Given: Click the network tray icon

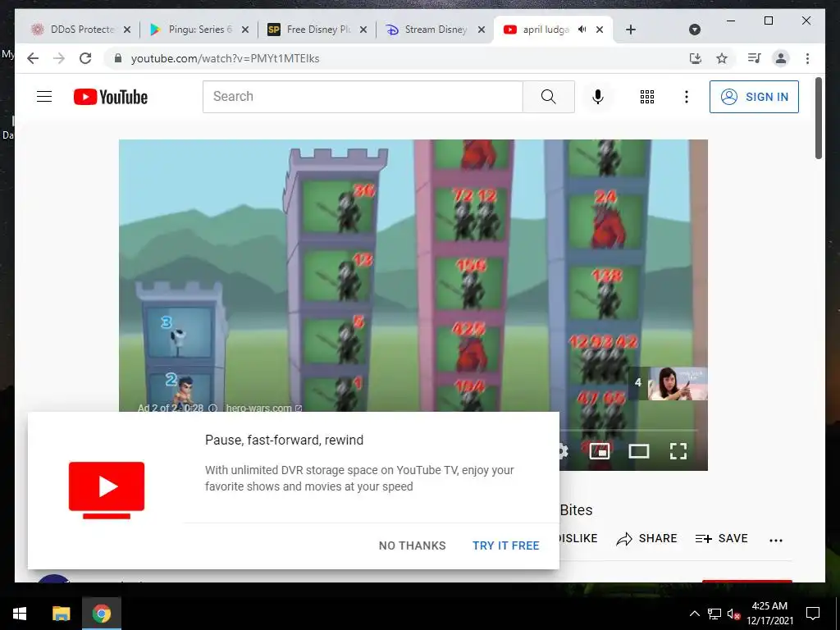Looking at the screenshot, I should coord(714,614).
